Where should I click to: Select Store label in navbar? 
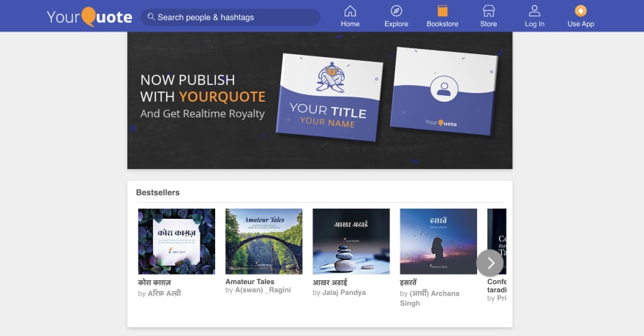(488, 24)
